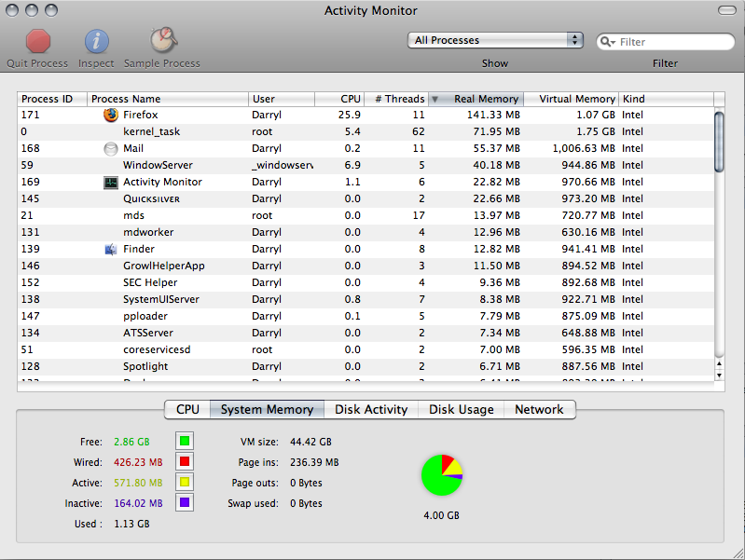Select the GrowlHelperApp process row

coord(366,266)
